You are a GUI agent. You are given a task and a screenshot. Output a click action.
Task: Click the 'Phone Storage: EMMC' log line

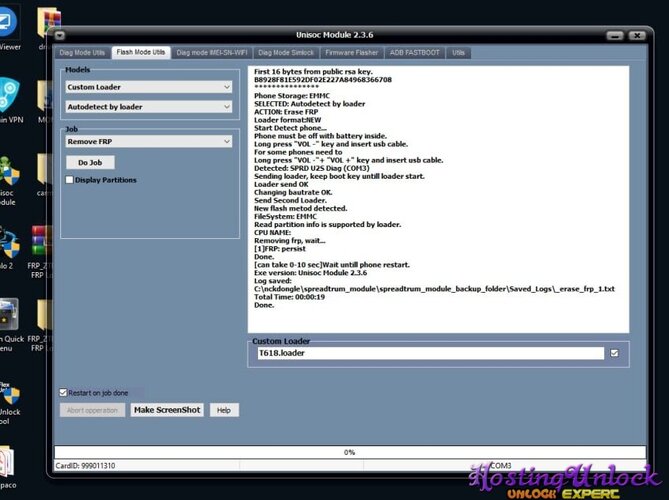click(x=292, y=96)
